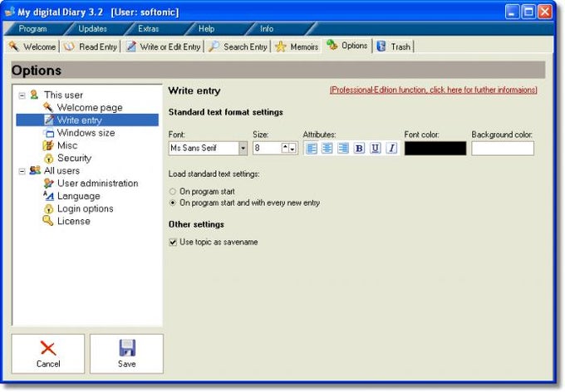Click the Welcome tab magic wand icon
This screenshot has width=565, height=392.
pyautogui.click(x=13, y=47)
